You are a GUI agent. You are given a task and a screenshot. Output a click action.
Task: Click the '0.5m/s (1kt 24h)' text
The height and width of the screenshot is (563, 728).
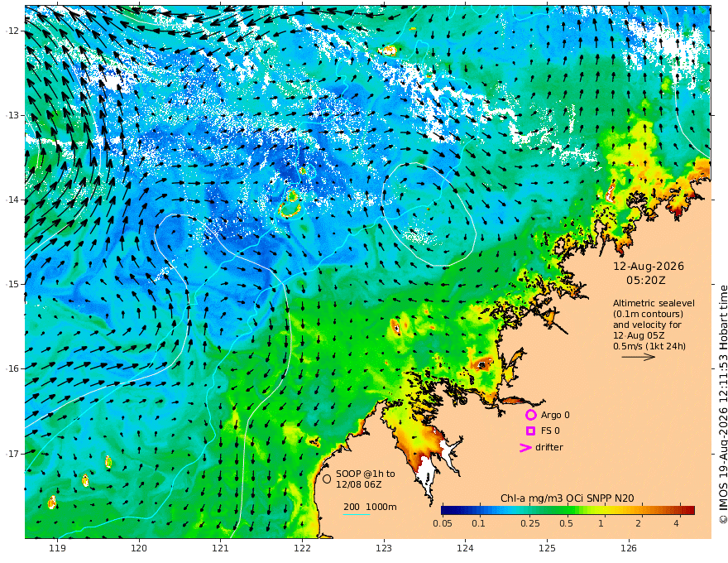(x=649, y=346)
